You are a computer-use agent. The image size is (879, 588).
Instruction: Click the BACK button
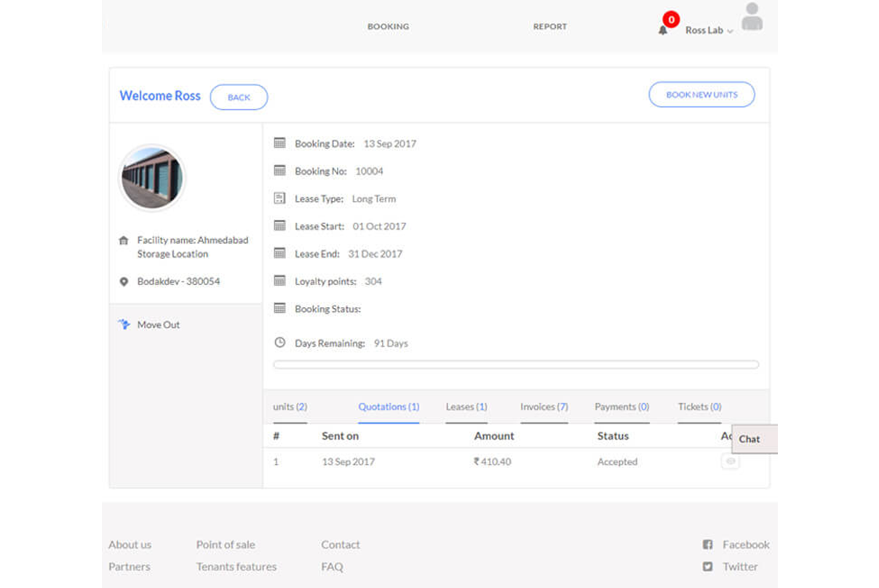(x=239, y=98)
